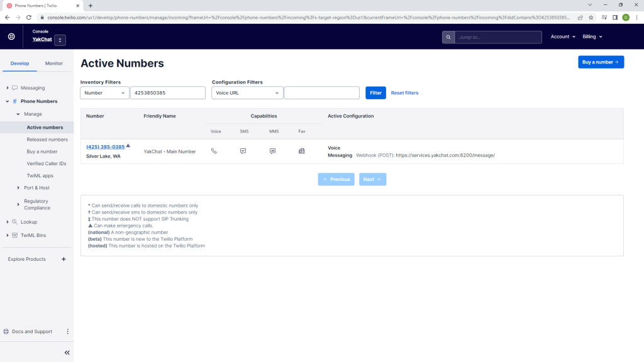Click the Buy a number button
Screen dimensions: 644x362
click(601, 62)
